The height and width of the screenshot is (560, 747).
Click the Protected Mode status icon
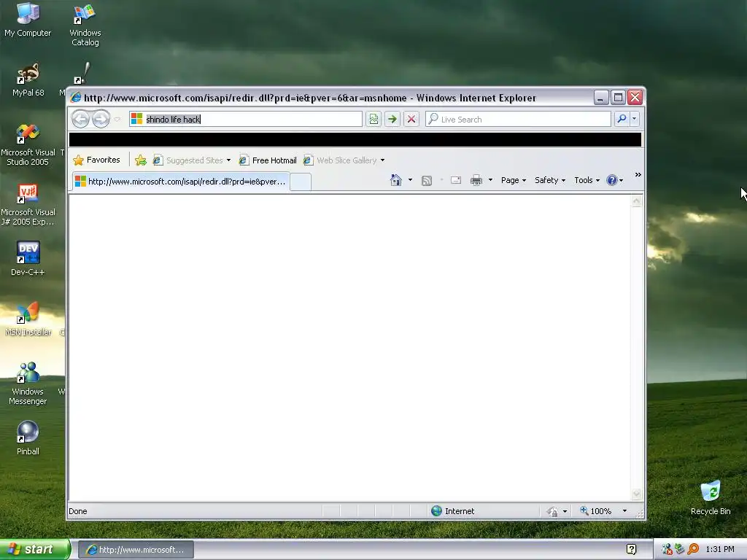pyautogui.click(x=553, y=511)
